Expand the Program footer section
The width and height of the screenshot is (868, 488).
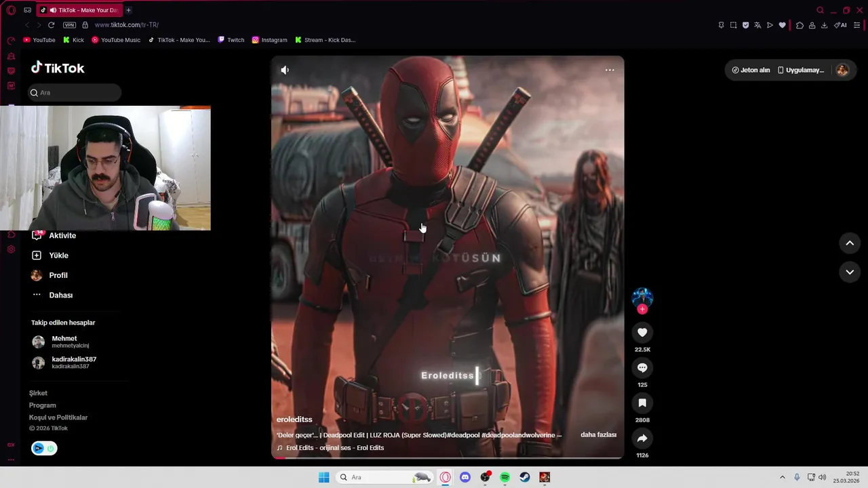[43, 405]
